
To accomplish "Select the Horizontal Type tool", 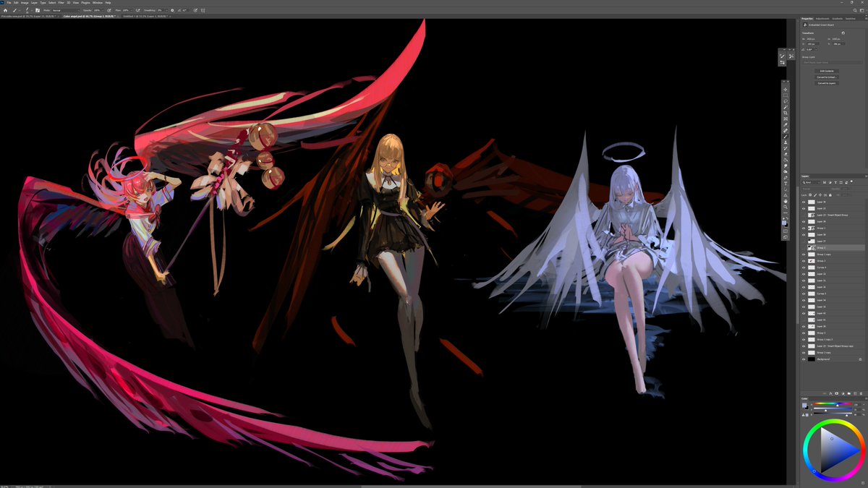I will click(x=786, y=184).
